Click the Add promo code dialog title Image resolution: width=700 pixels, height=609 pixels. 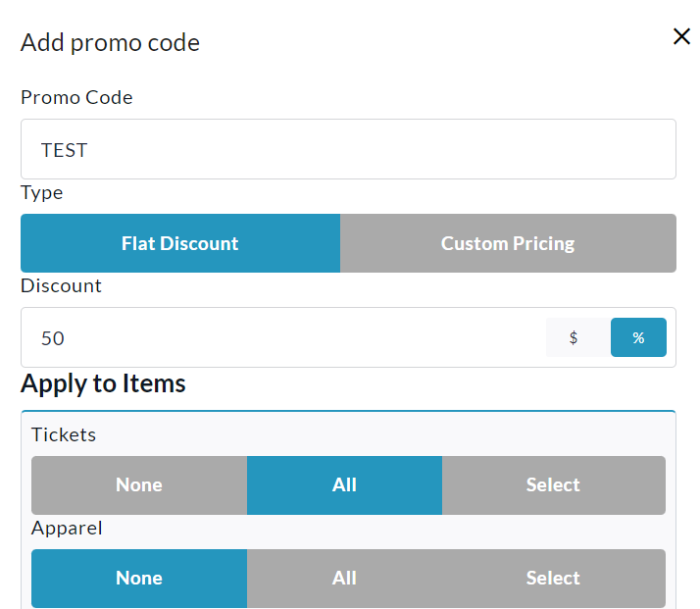(110, 43)
